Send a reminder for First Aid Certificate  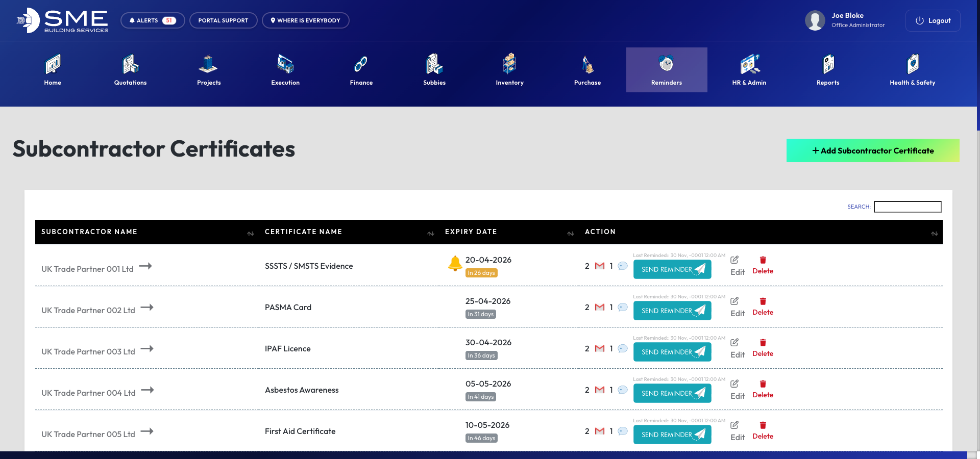(672, 435)
